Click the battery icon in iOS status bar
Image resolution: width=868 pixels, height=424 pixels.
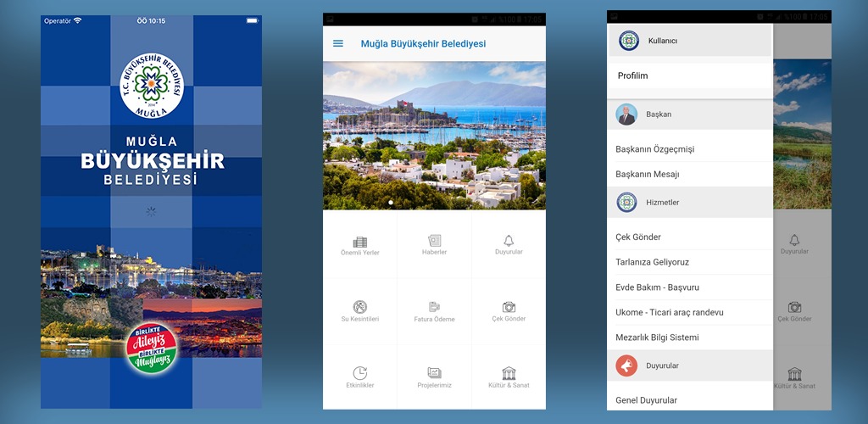(x=252, y=20)
